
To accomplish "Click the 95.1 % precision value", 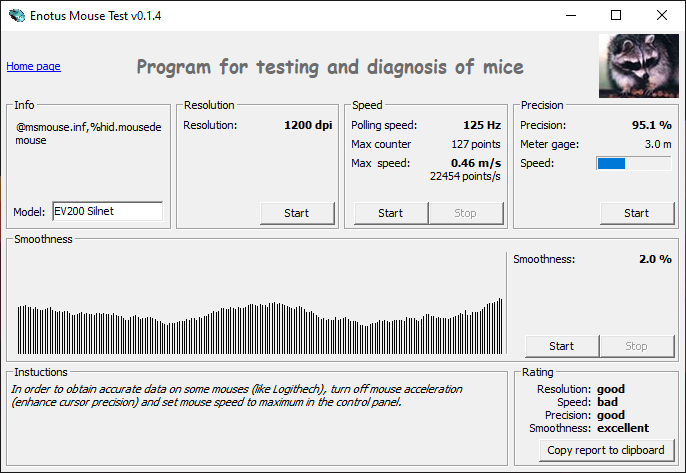I will [x=651, y=125].
